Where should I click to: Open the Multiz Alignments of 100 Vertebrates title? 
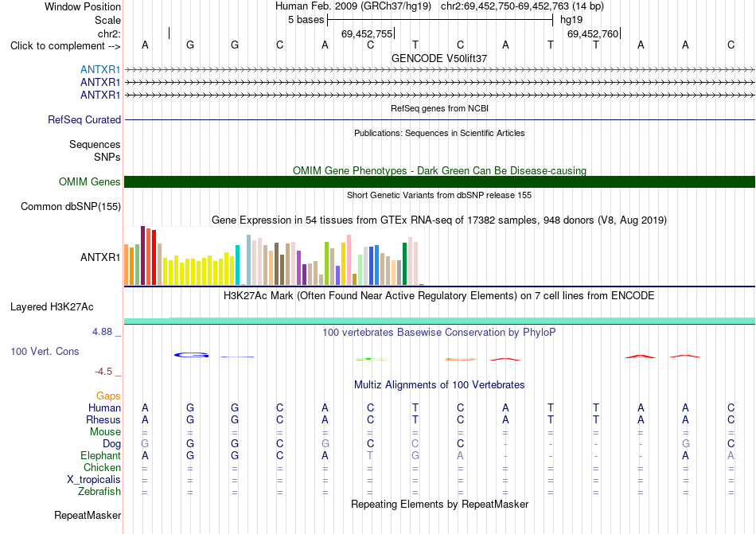(439, 384)
